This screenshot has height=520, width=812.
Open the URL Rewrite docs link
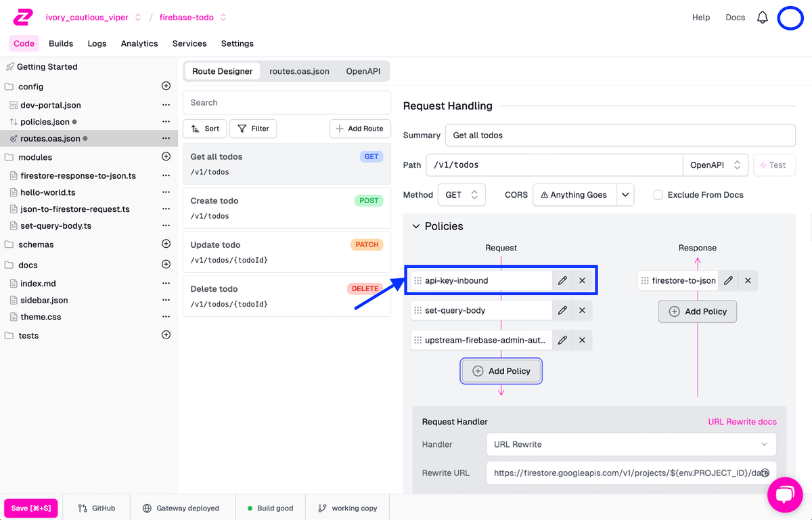pyautogui.click(x=742, y=422)
